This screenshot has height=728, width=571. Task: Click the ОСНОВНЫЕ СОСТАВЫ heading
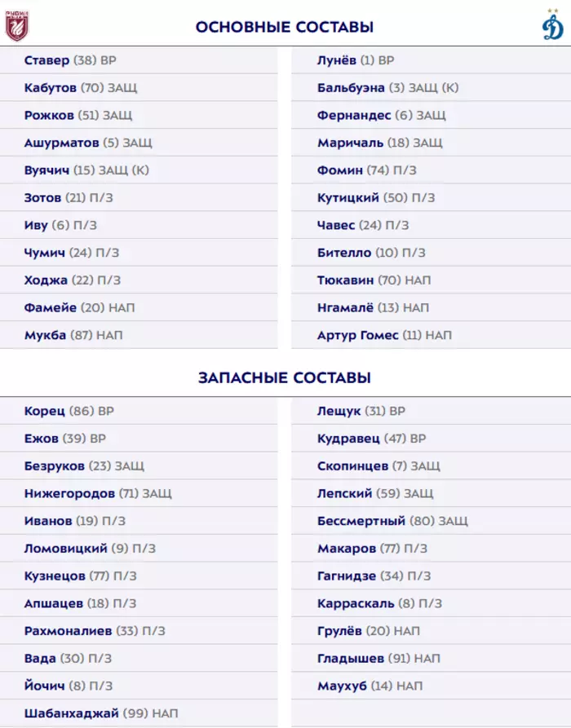[x=285, y=27]
